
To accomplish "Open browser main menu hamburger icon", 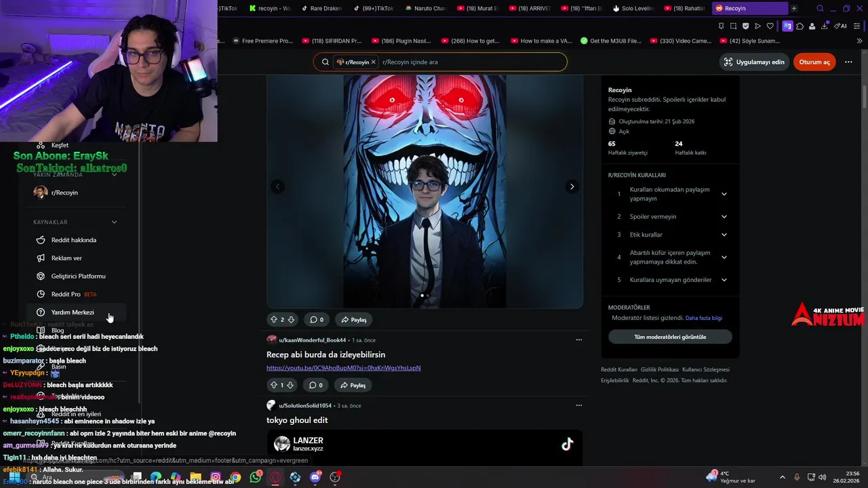I will click(859, 26).
